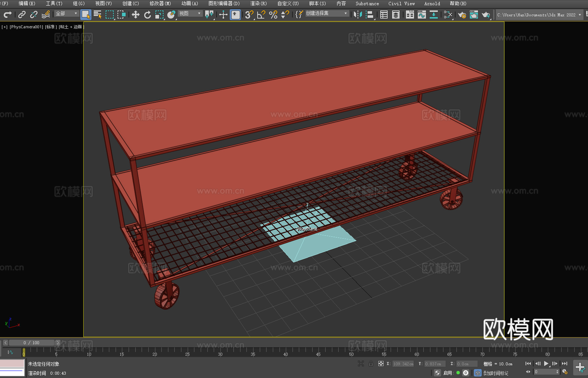Toggle the selection lock padlock
The width and height of the screenshot is (588, 378).
coord(371,364)
